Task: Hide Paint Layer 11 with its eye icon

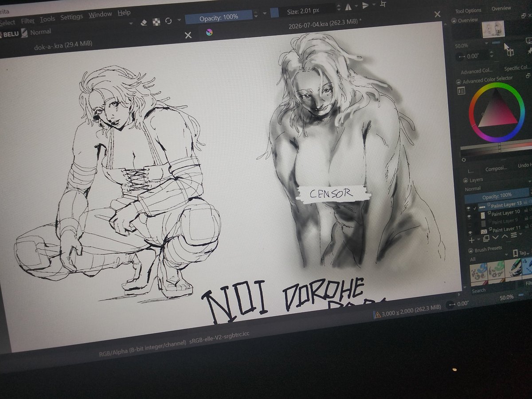Action: click(x=470, y=232)
